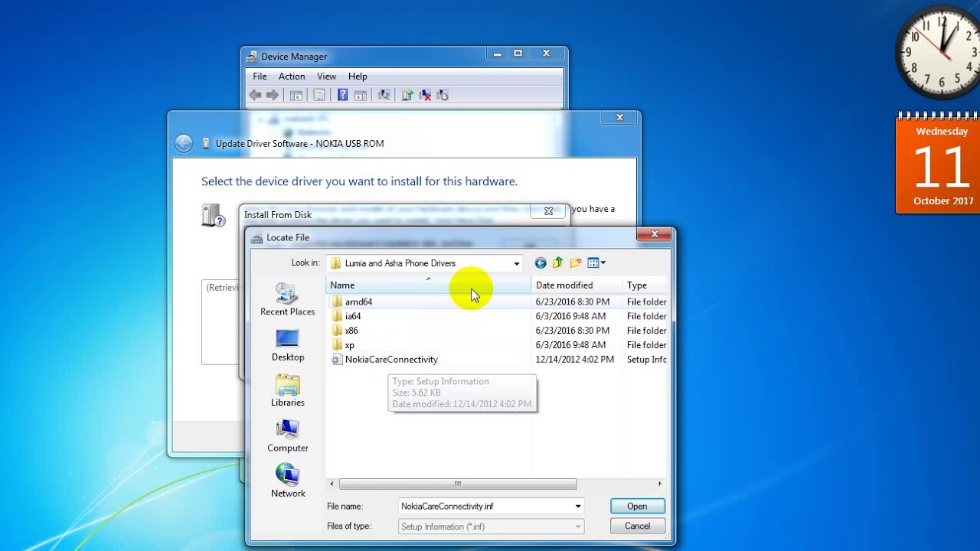
Task: Click the Locate File title bar icon
Action: coord(256,237)
